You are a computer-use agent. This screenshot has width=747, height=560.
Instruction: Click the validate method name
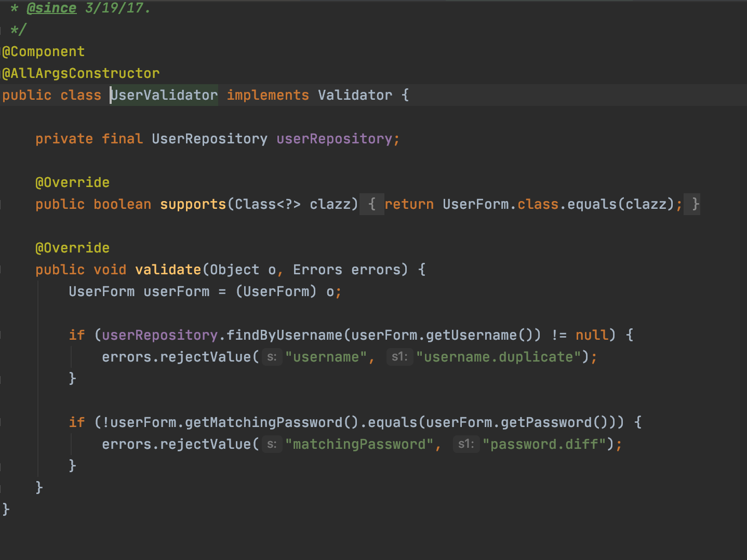pyautogui.click(x=168, y=270)
